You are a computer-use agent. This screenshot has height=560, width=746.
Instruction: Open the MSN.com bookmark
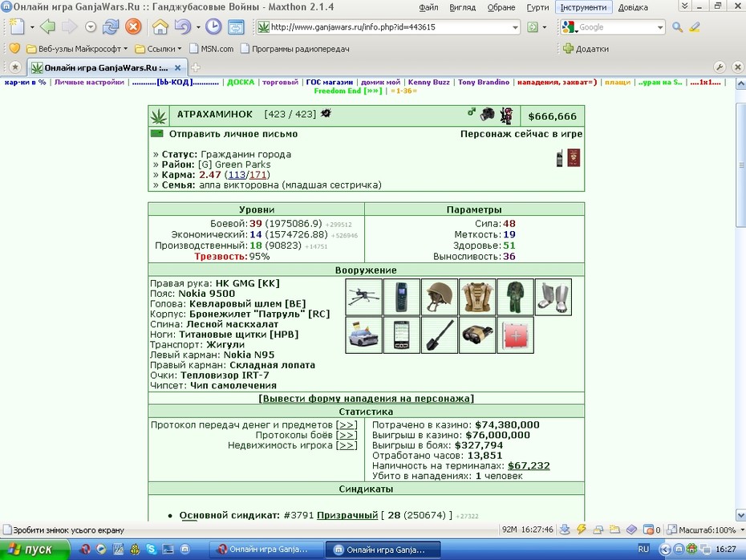click(212, 48)
